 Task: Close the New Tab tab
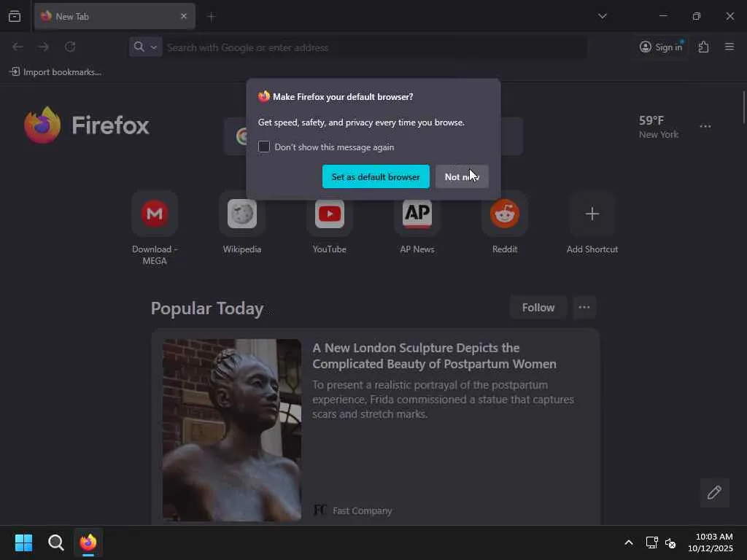click(183, 16)
